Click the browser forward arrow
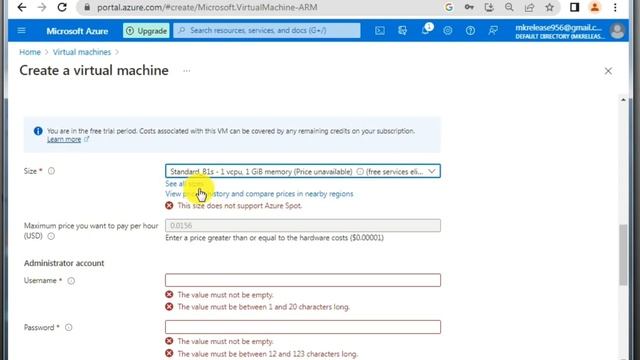 (x=42, y=7)
